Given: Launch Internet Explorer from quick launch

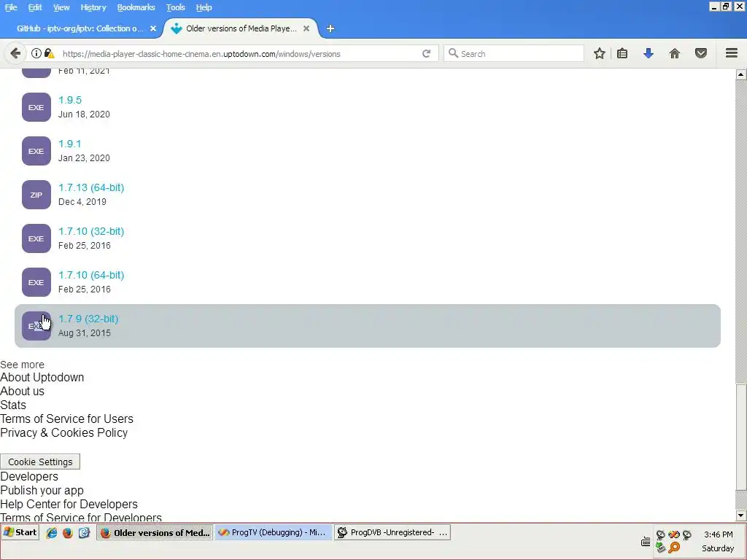Looking at the screenshot, I should pos(52,532).
